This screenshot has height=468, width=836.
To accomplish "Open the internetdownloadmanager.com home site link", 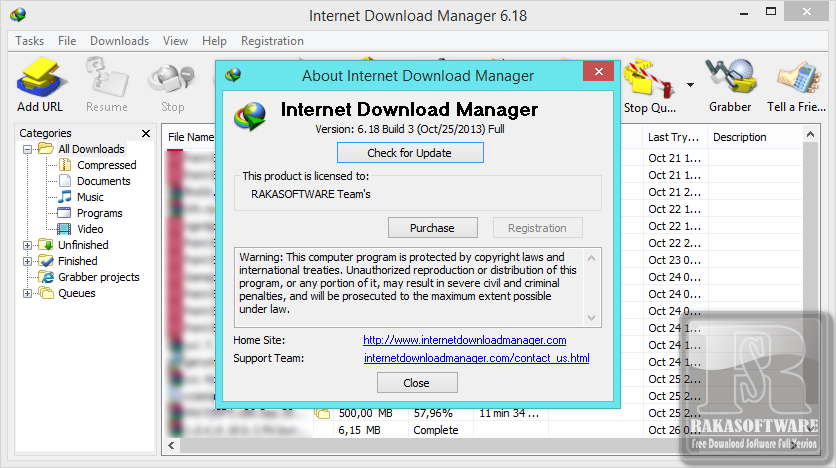I will click(x=464, y=340).
